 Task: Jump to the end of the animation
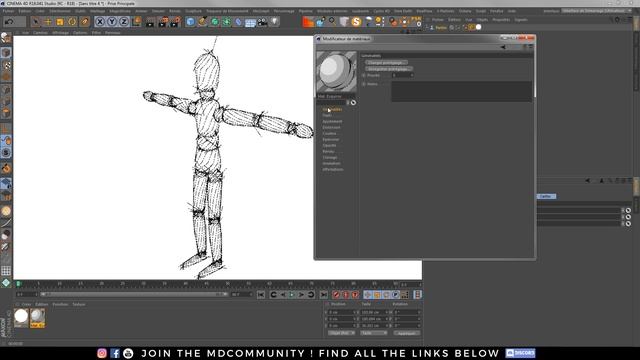(x=324, y=295)
